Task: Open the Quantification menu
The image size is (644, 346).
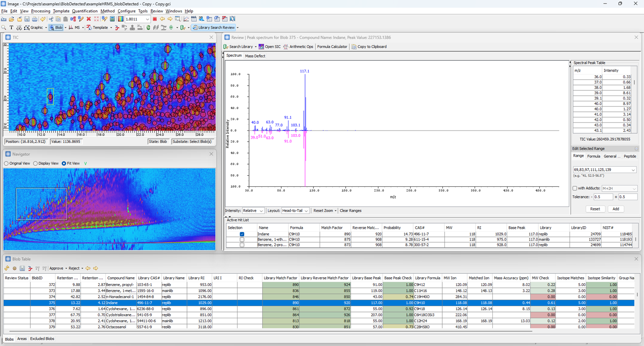Action: point(85,11)
